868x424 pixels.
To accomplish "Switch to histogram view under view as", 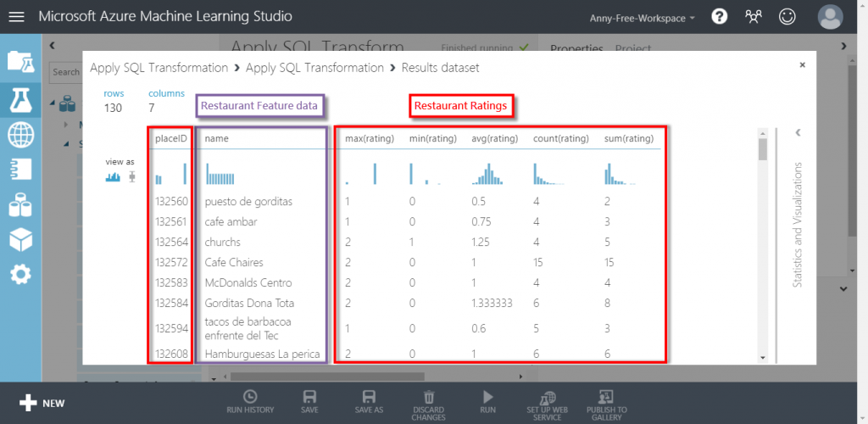I will coord(113,177).
